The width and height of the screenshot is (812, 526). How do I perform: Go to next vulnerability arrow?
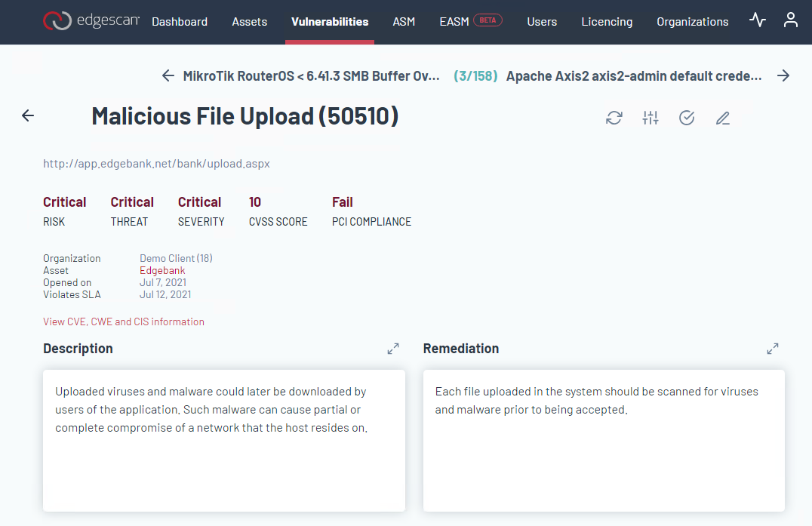coord(783,75)
